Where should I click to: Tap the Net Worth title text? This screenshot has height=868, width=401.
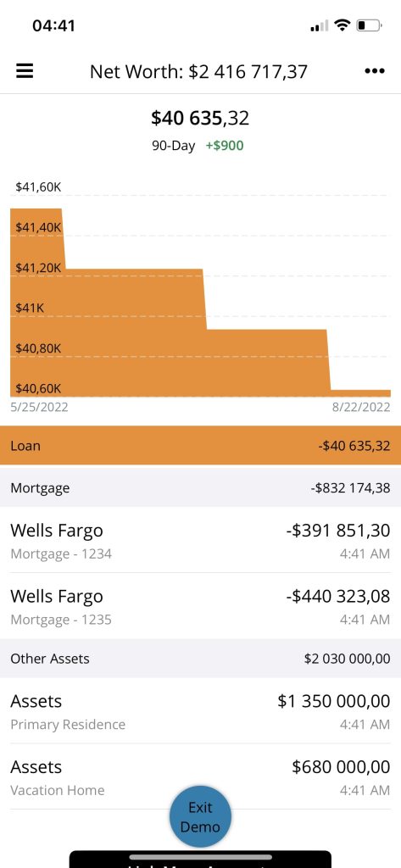(199, 71)
